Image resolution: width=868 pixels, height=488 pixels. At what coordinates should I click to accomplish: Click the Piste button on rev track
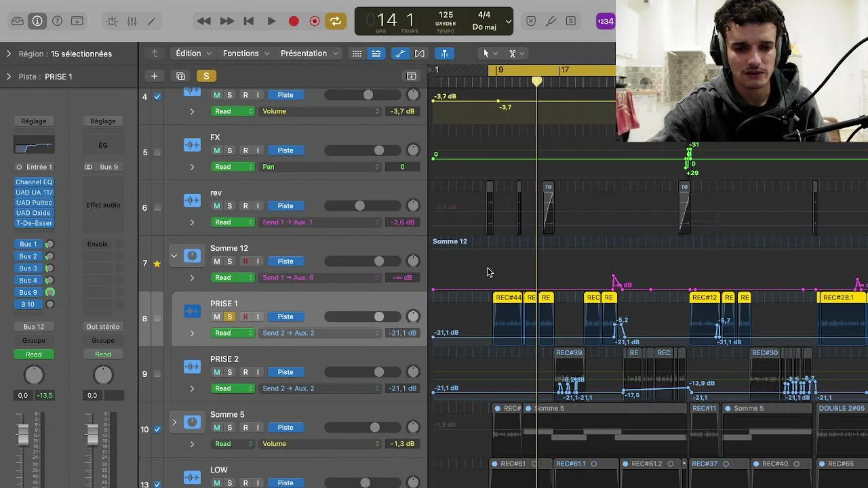click(285, 206)
